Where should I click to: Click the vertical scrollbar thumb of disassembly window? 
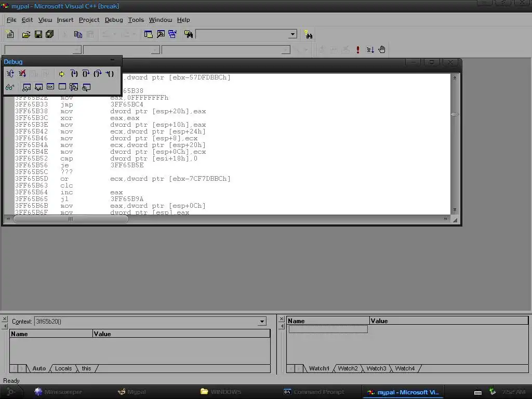[x=455, y=114]
